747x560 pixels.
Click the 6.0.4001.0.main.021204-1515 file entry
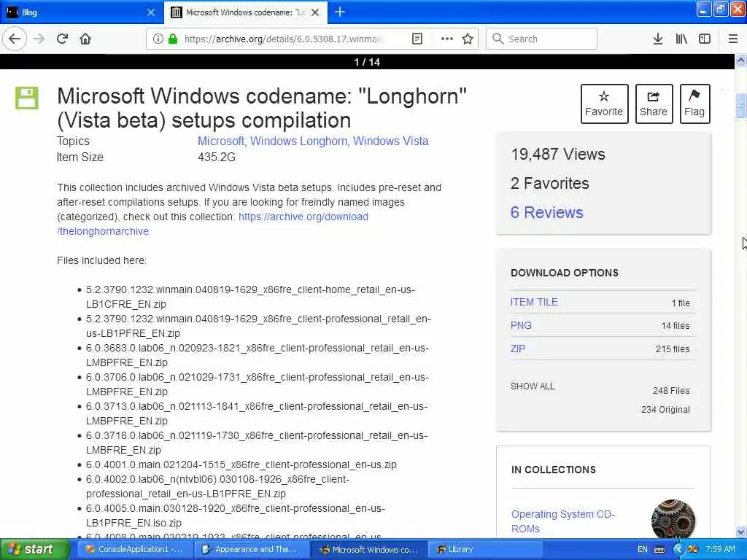click(x=241, y=464)
